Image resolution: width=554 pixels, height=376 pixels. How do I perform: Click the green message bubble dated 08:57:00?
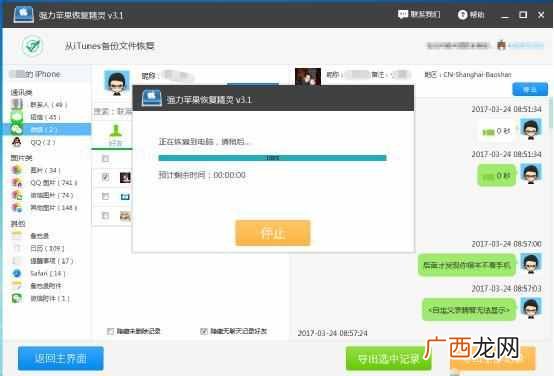pyautogui.click(x=467, y=265)
